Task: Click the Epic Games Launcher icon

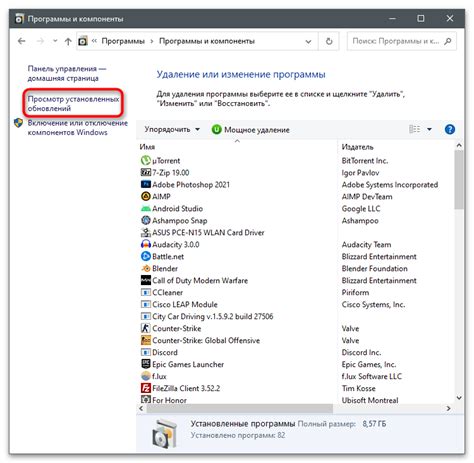Action: (146, 364)
